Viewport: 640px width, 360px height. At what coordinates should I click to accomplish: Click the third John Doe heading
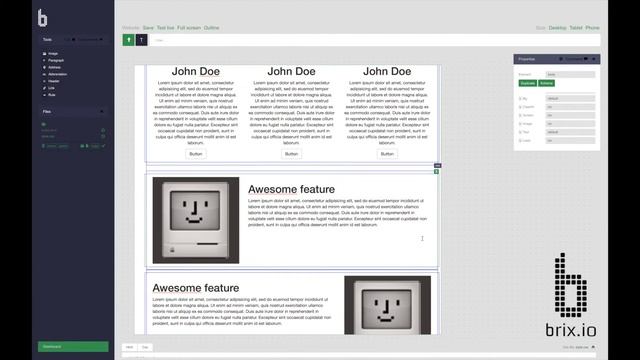coord(387,71)
